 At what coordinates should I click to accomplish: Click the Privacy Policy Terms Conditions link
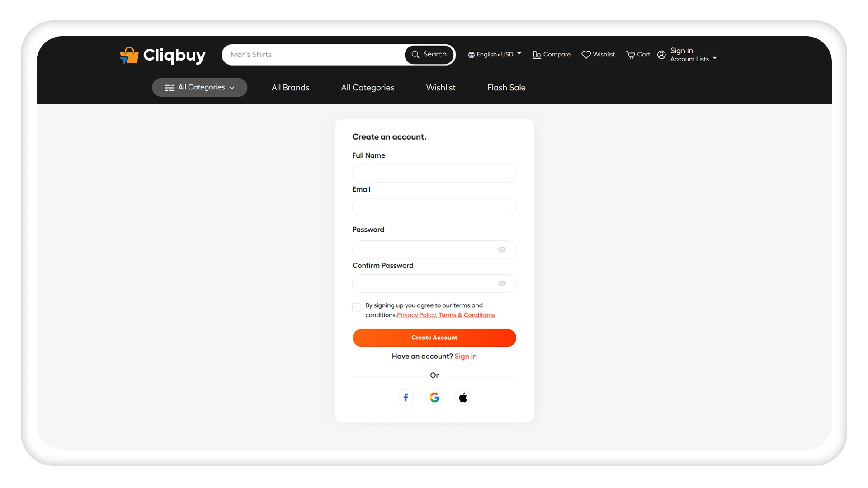click(445, 314)
